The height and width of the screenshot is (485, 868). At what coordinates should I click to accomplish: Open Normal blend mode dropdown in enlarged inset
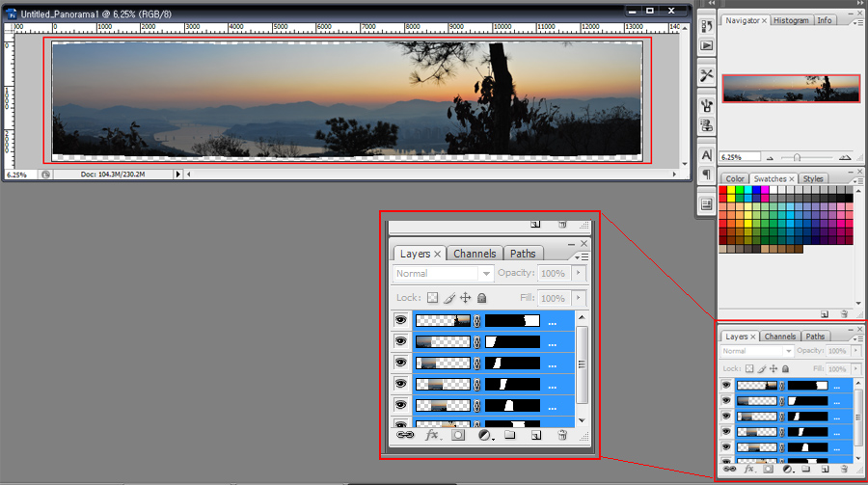coord(445,274)
